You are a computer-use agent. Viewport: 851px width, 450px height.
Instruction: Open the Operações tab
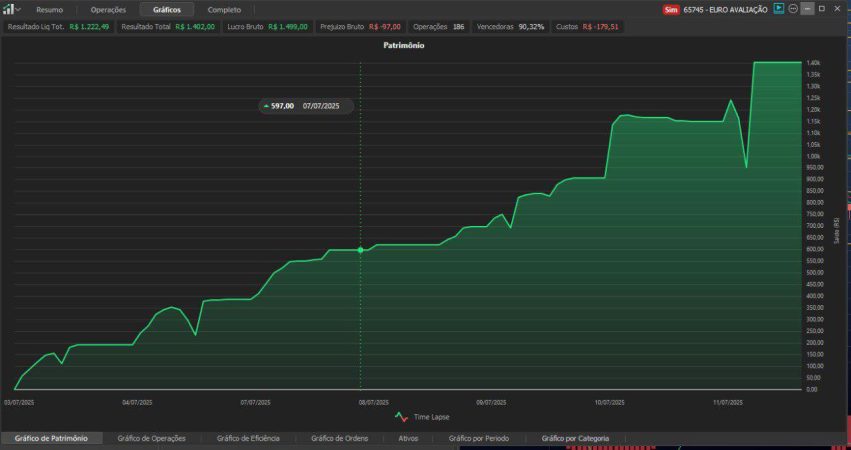point(108,10)
